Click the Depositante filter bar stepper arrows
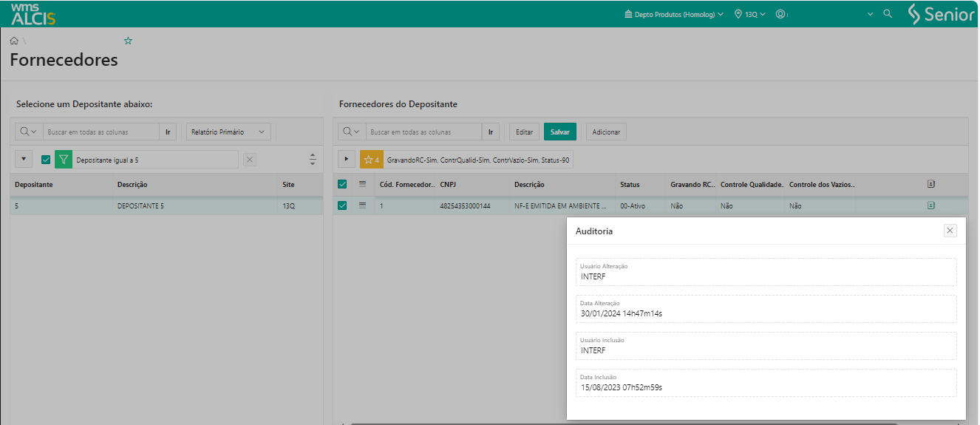 (313, 160)
